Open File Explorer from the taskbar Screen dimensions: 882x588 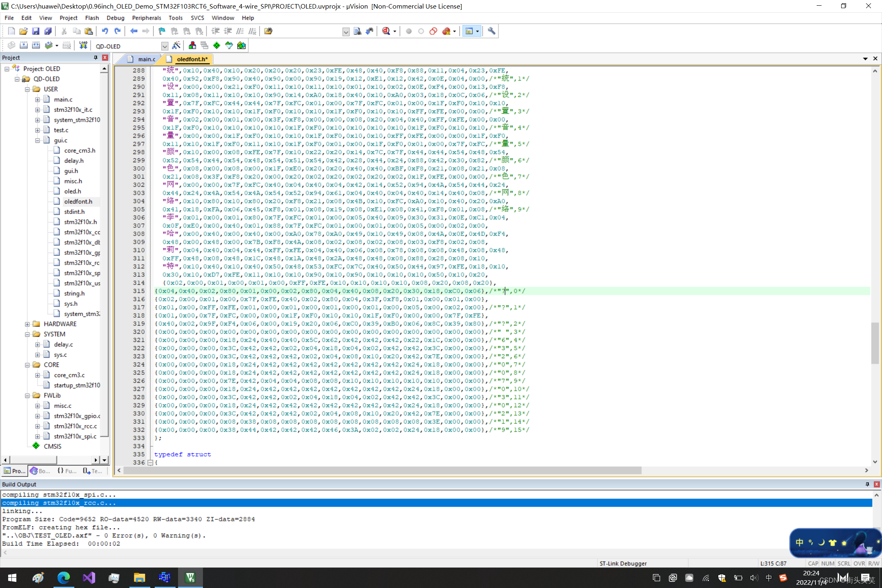139,578
